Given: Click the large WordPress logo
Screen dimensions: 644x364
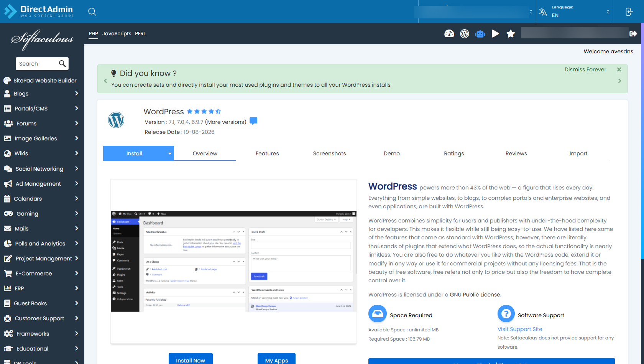Looking at the screenshot, I should coord(116,120).
